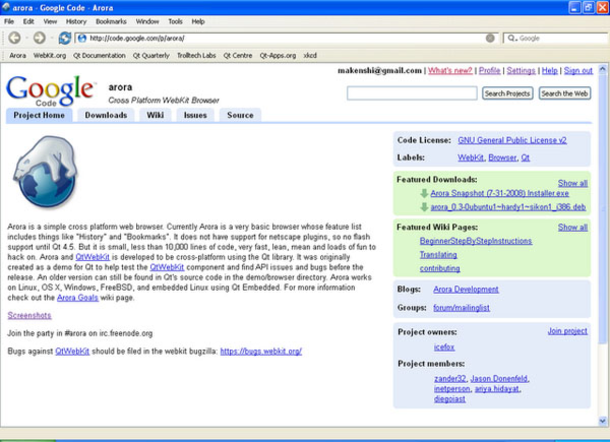This screenshot has height=442, width=610.
Task: Click the browser Forward arrow button
Action: coord(39,38)
